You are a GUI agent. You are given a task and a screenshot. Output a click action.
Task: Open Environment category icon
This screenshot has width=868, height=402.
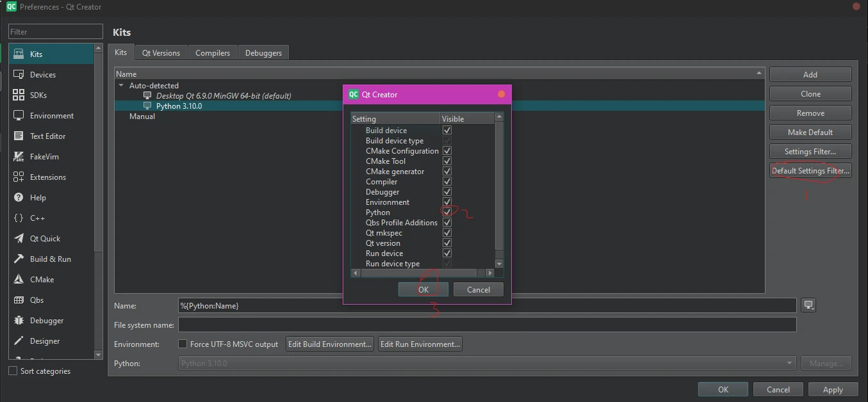(19, 116)
